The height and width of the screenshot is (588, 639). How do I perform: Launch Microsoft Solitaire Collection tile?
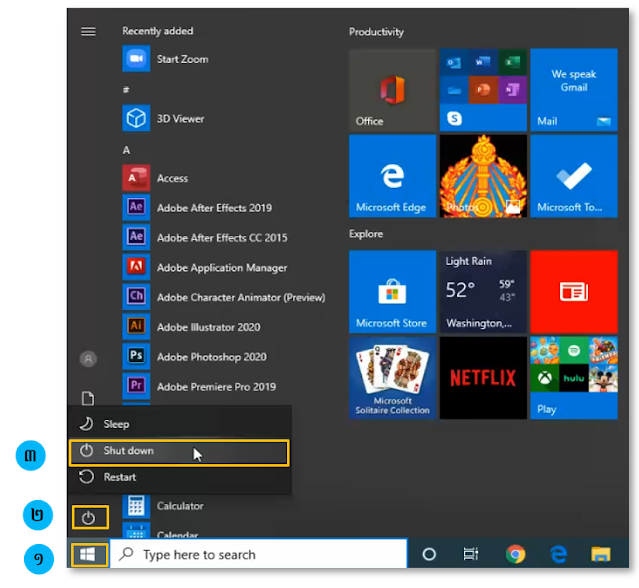tap(392, 378)
